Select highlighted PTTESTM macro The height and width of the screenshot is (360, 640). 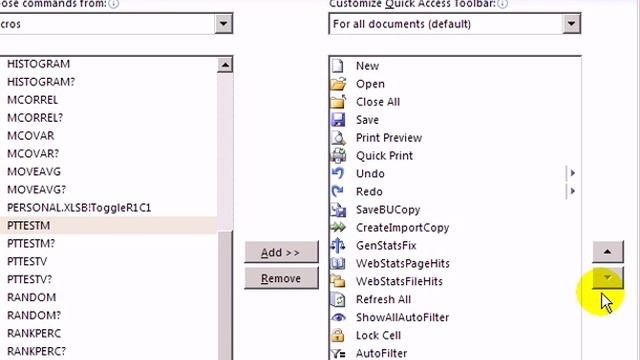pos(108,225)
